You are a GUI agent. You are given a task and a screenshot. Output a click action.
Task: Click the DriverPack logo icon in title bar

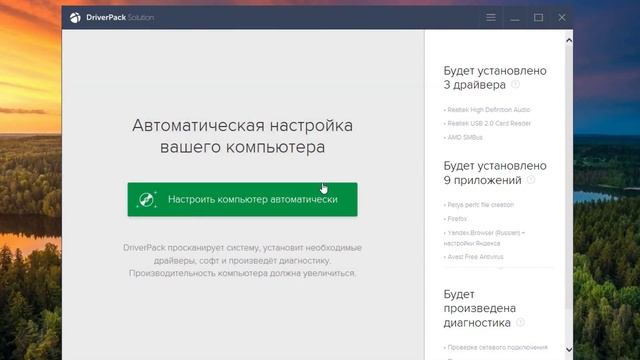tap(75, 18)
